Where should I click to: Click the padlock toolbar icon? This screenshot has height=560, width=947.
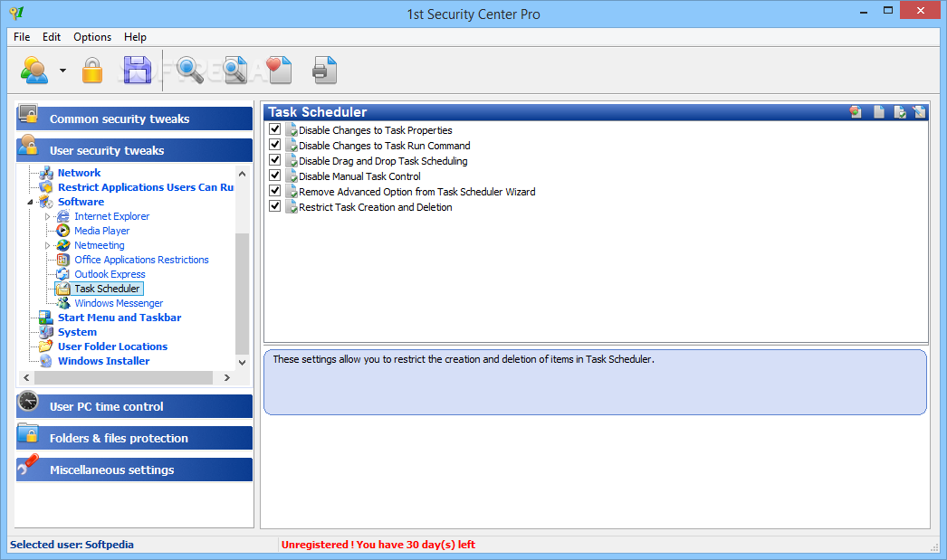point(91,70)
